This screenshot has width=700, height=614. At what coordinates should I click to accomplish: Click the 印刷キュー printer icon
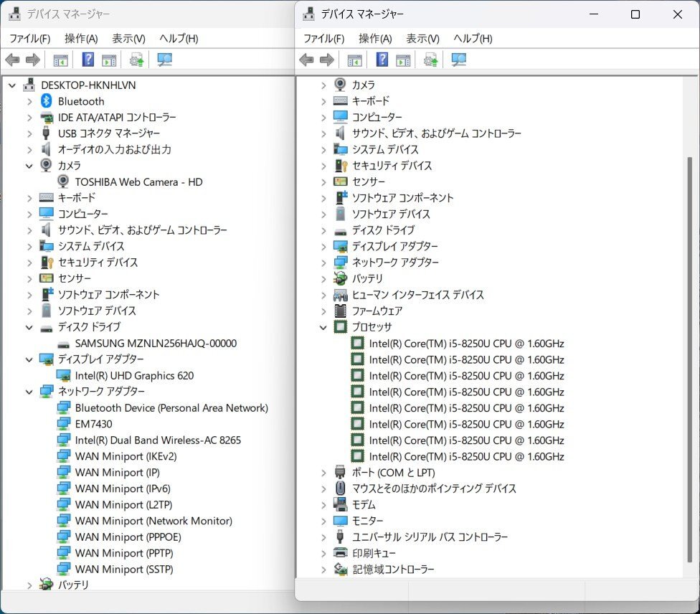[x=341, y=553]
